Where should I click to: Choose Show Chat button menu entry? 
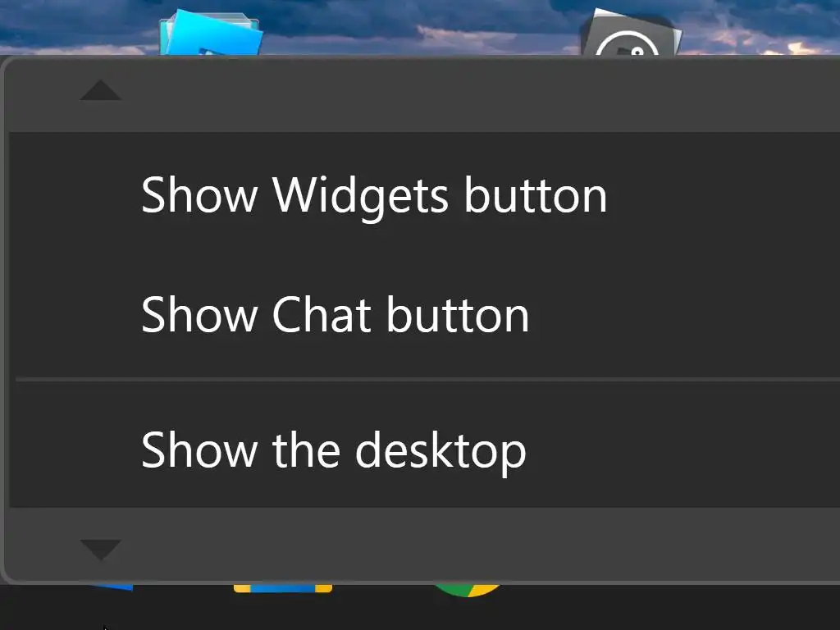pos(424,315)
